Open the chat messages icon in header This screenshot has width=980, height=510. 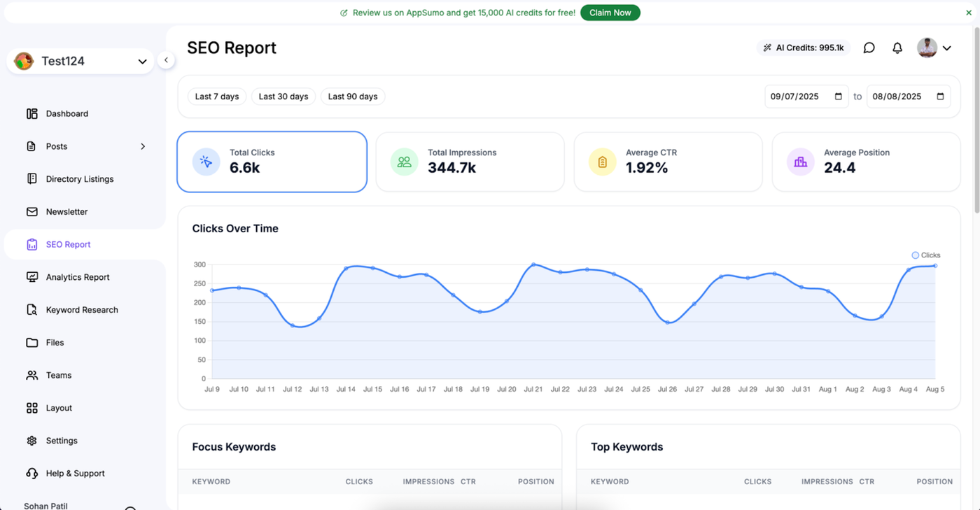tap(869, 48)
